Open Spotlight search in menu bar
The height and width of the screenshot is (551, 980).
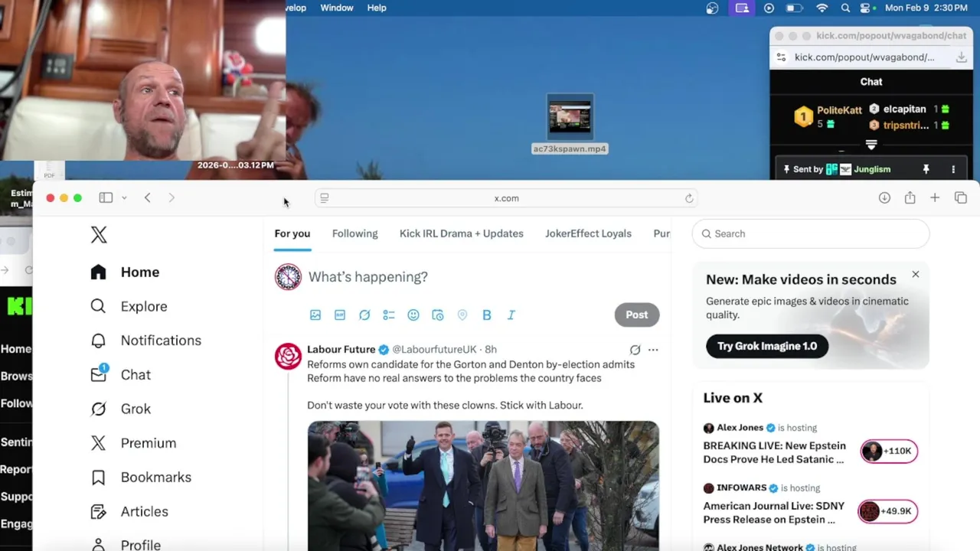[845, 8]
